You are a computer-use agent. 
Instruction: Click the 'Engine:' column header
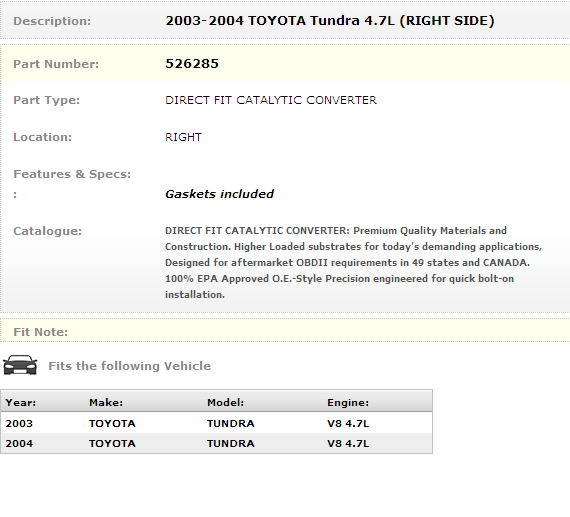tap(348, 402)
